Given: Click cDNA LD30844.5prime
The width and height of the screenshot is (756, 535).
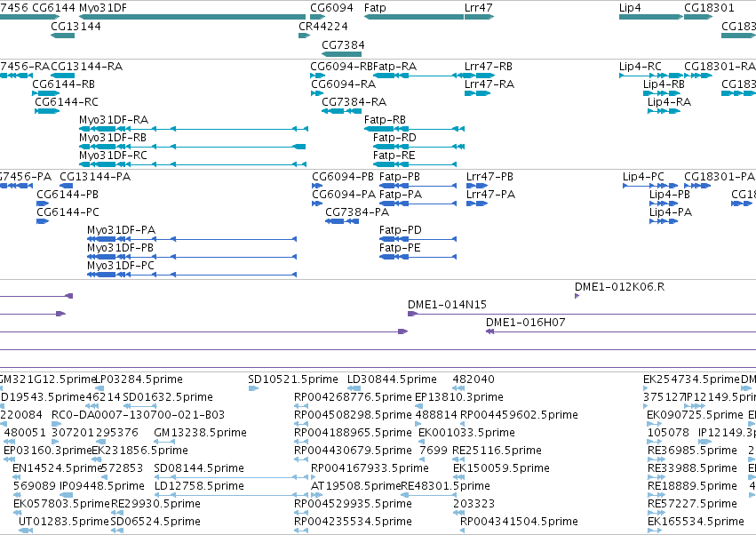Looking at the screenshot, I should [354, 388].
